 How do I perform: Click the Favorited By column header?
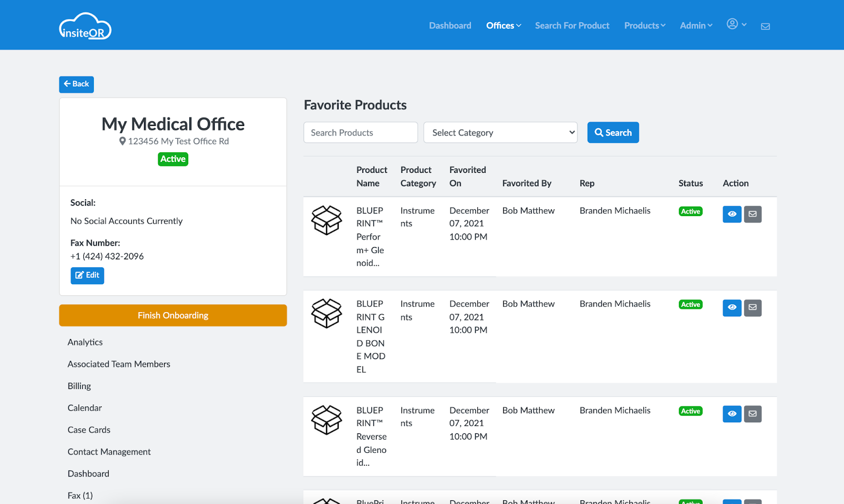coord(526,183)
